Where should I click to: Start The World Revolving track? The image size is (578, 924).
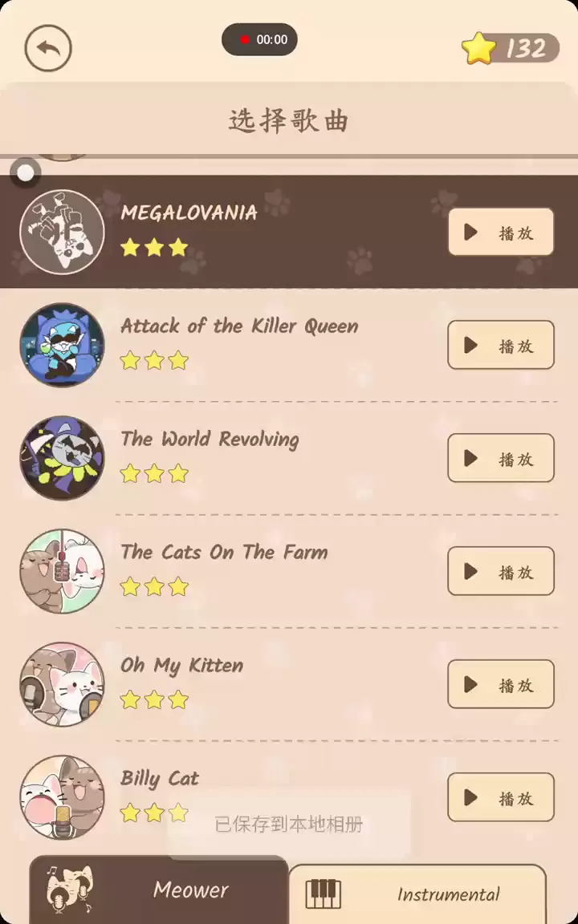pos(501,458)
